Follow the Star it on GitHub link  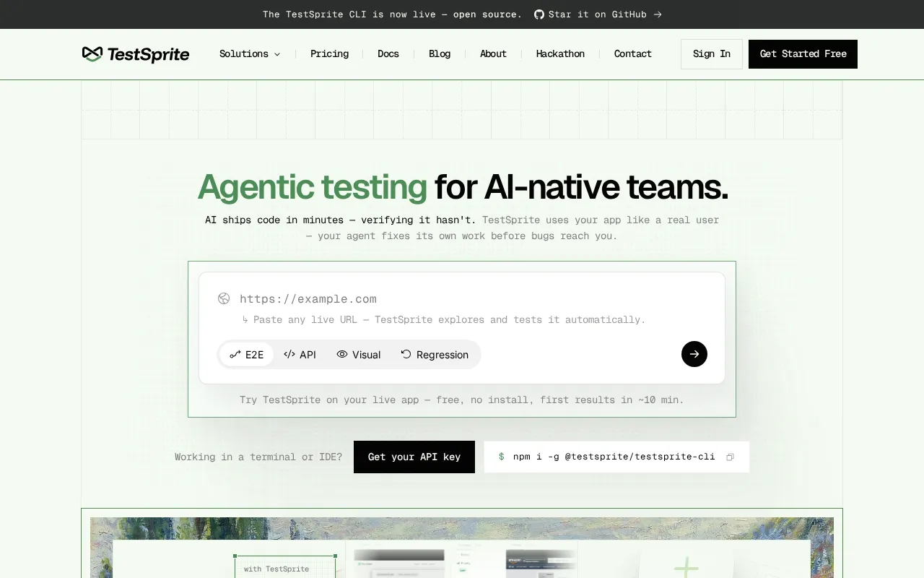coord(598,14)
